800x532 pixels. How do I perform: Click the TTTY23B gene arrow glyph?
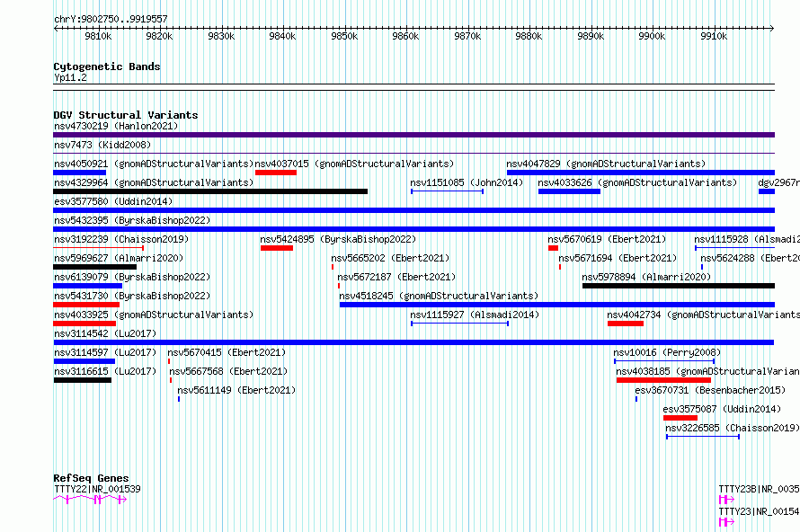726,500
